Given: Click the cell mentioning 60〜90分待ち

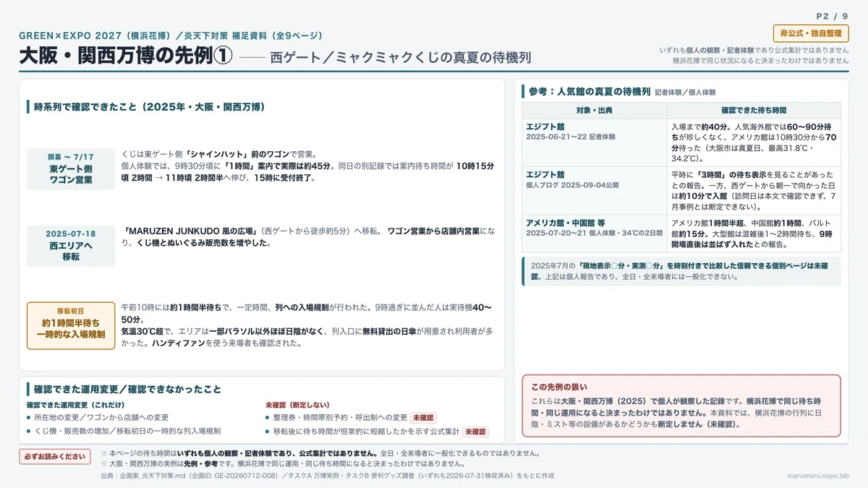Looking at the screenshot, I should [754, 142].
